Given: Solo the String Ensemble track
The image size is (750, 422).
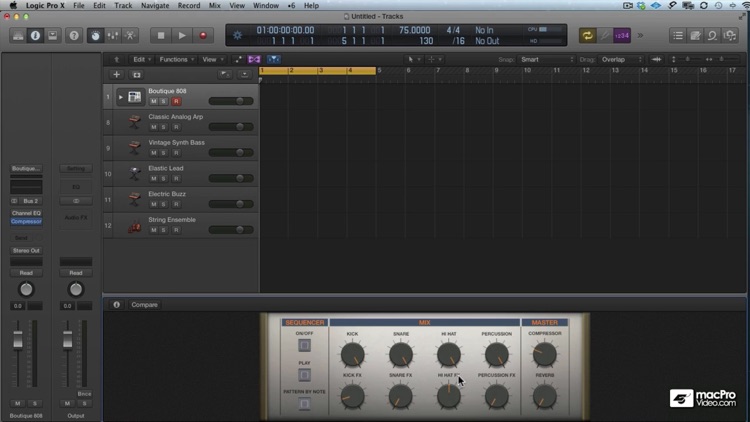Looking at the screenshot, I should [164, 230].
